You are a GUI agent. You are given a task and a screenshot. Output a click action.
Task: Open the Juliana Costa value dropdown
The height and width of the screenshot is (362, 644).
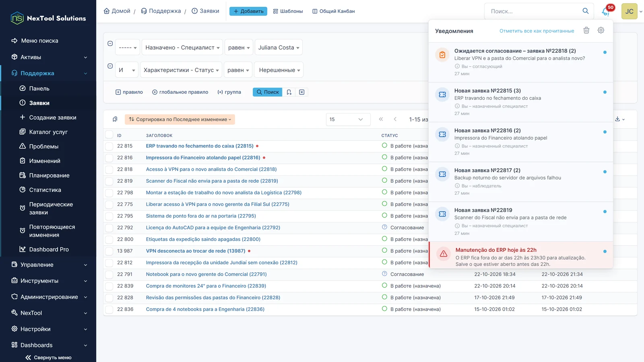279,47
